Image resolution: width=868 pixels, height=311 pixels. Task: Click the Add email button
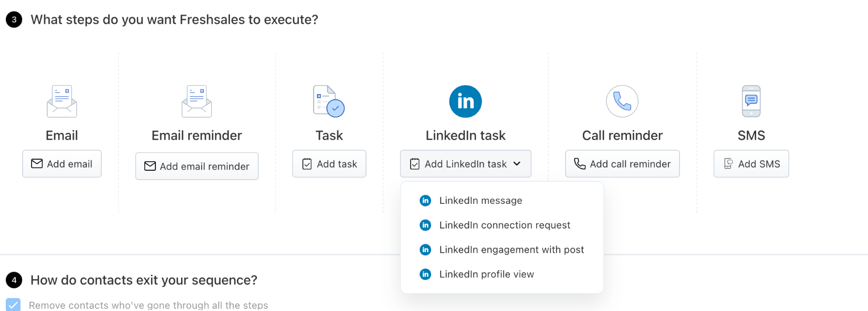coord(62,164)
